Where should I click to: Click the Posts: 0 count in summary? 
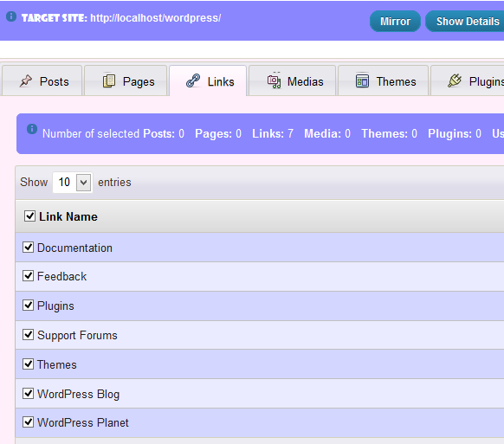(164, 133)
